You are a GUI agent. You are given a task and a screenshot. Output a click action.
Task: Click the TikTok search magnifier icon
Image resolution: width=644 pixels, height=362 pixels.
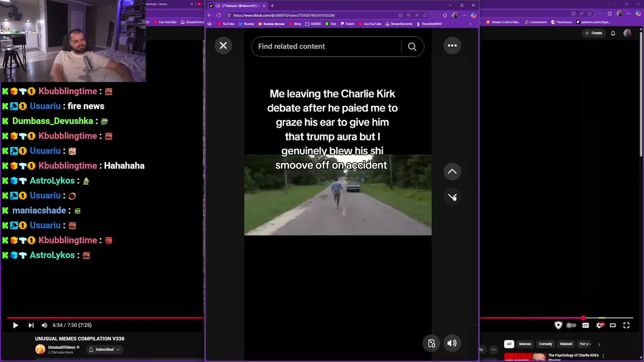pyautogui.click(x=412, y=46)
